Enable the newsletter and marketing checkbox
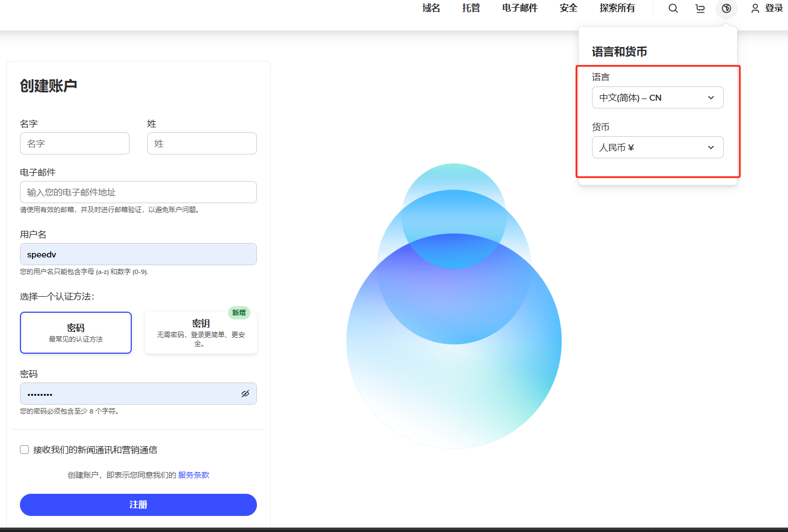788x532 pixels. point(24,450)
